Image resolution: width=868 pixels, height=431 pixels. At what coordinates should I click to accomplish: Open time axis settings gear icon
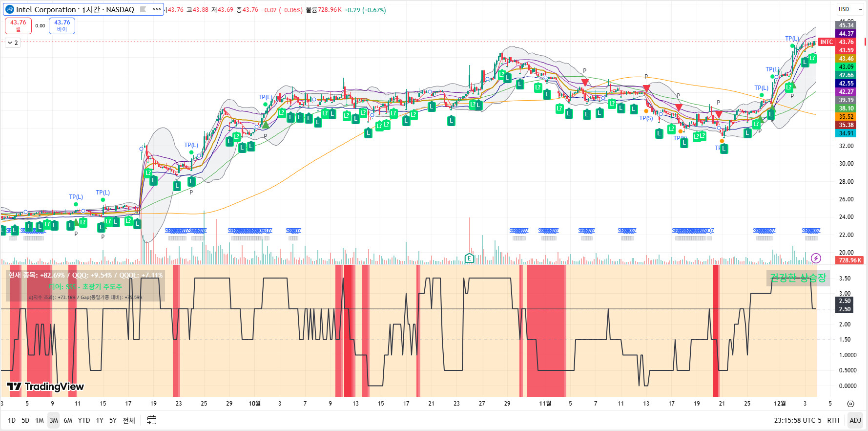[x=850, y=404]
